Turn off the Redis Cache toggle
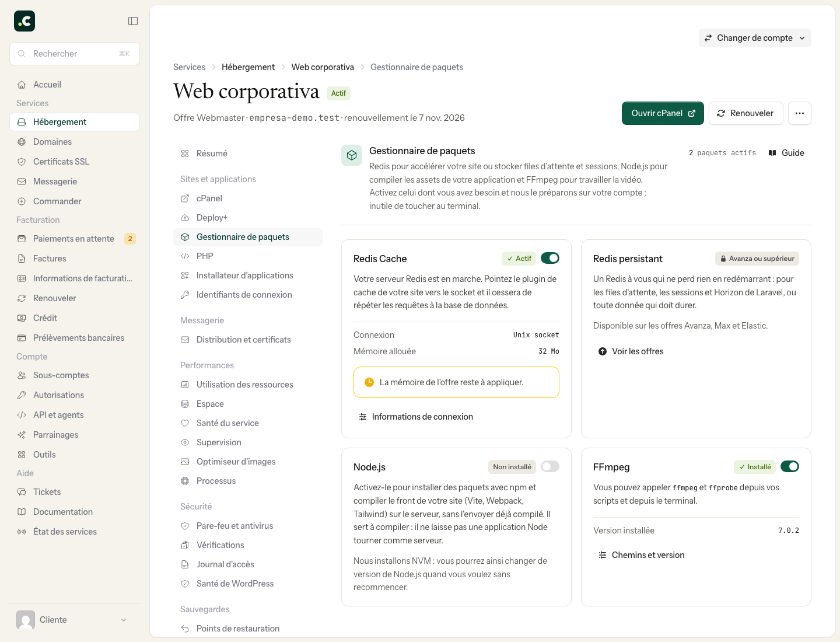The height and width of the screenshot is (642, 840). click(550, 258)
